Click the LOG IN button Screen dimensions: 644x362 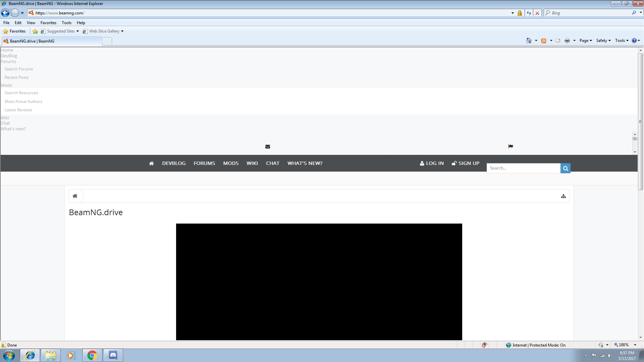pyautogui.click(x=432, y=163)
